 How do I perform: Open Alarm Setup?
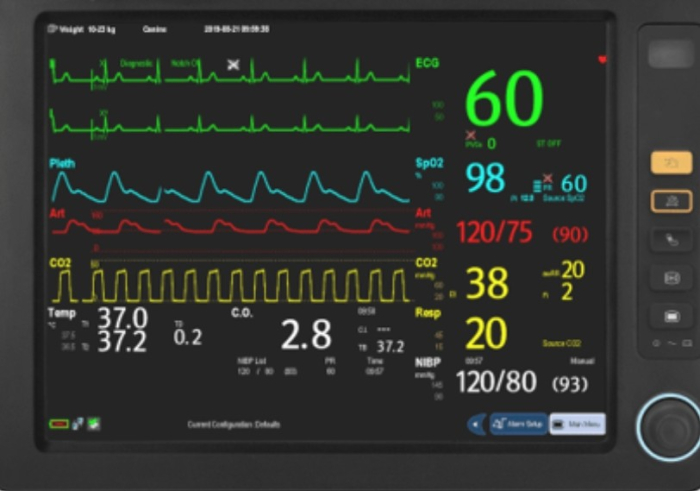click(519, 424)
